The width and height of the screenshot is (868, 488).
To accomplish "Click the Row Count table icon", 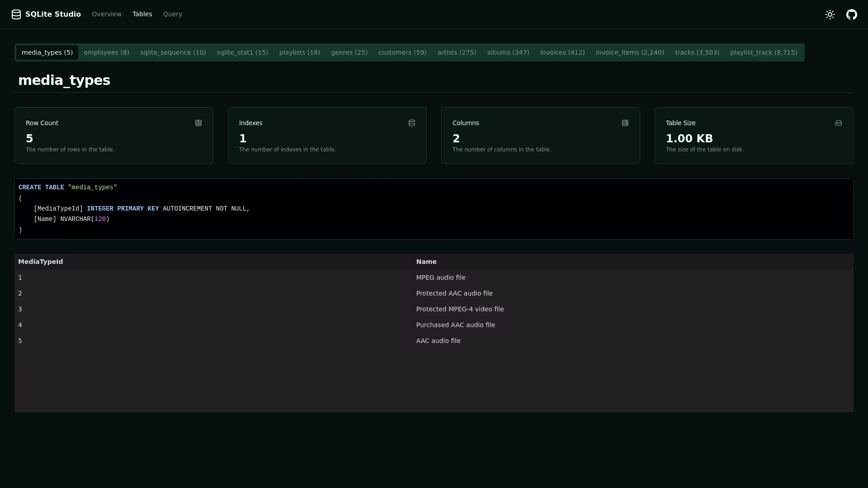I will click(x=198, y=123).
